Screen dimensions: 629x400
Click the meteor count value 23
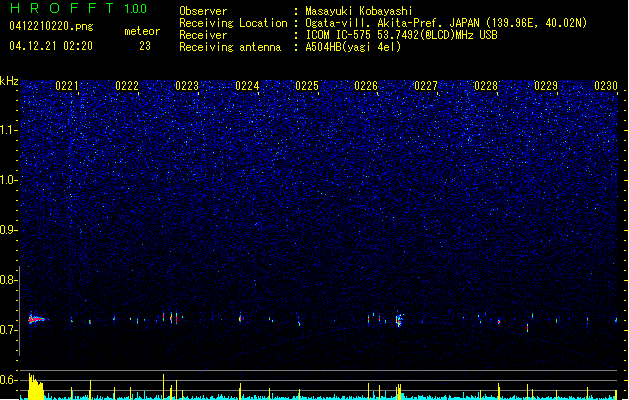[145, 46]
